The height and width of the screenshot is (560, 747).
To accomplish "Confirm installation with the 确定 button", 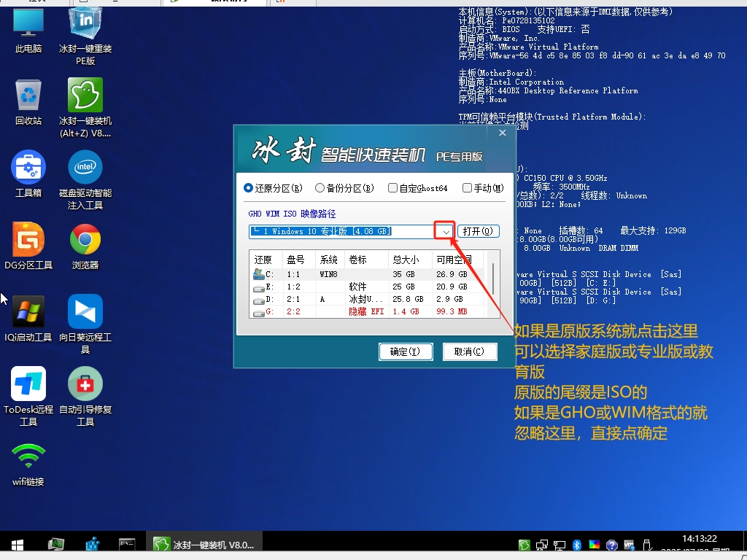I will coord(406,351).
